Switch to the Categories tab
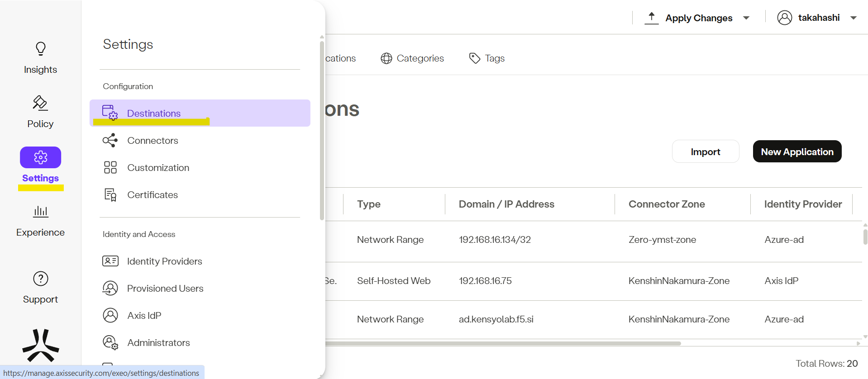Image resolution: width=868 pixels, height=379 pixels. [412, 58]
